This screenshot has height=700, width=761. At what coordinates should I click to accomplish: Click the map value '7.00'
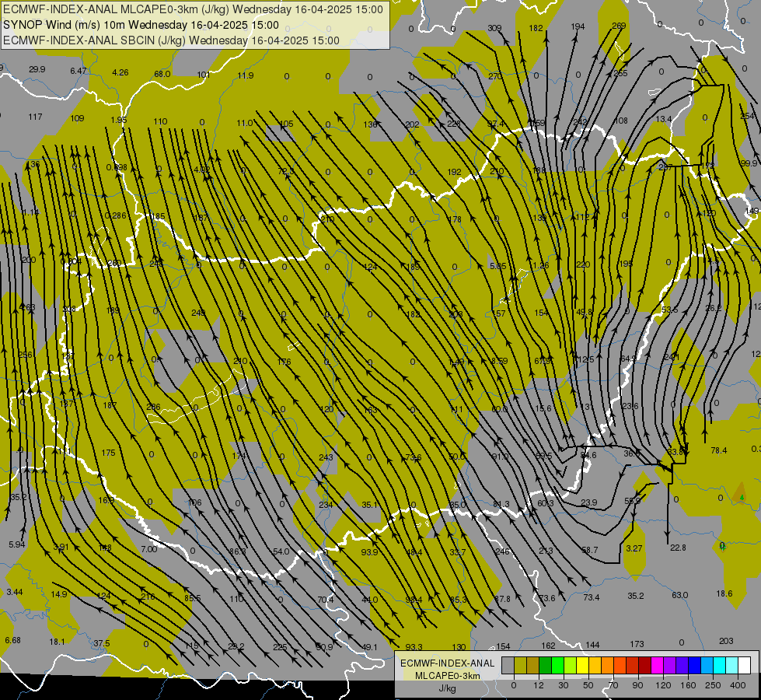tap(149, 549)
